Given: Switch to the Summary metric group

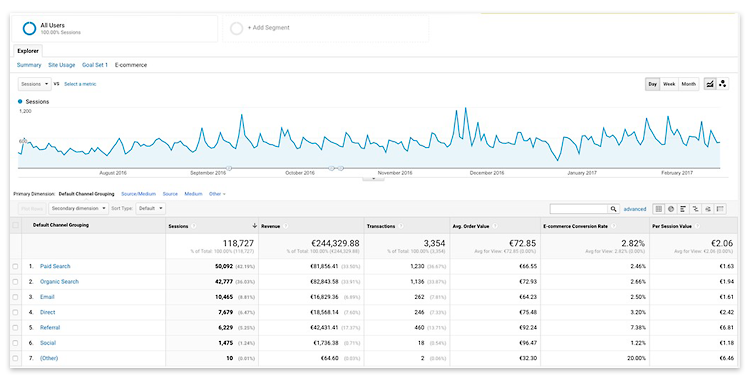Looking at the screenshot, I should point(29,65).
